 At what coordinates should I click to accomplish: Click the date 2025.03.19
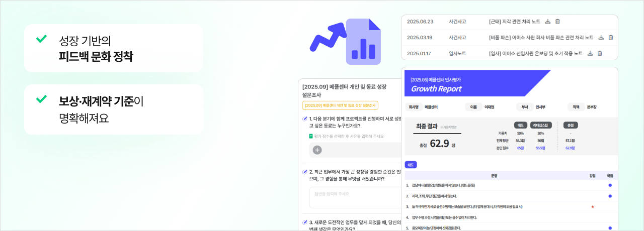click(x=420, y=38)
